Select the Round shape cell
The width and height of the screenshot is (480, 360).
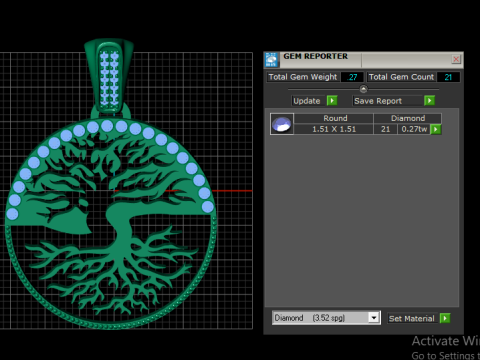click(x=334, y=118)
